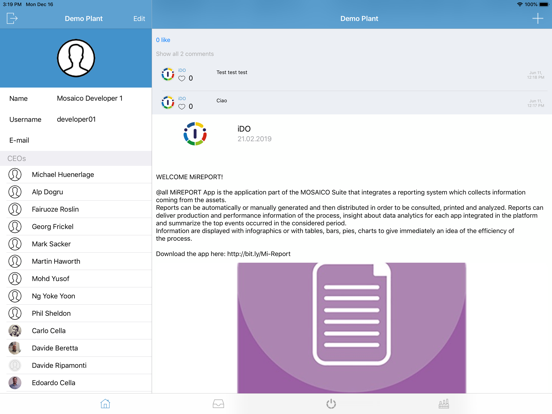552x414 pixels.
Task: Click the Edoardo Cella name
Action: [x=53, y=383]
